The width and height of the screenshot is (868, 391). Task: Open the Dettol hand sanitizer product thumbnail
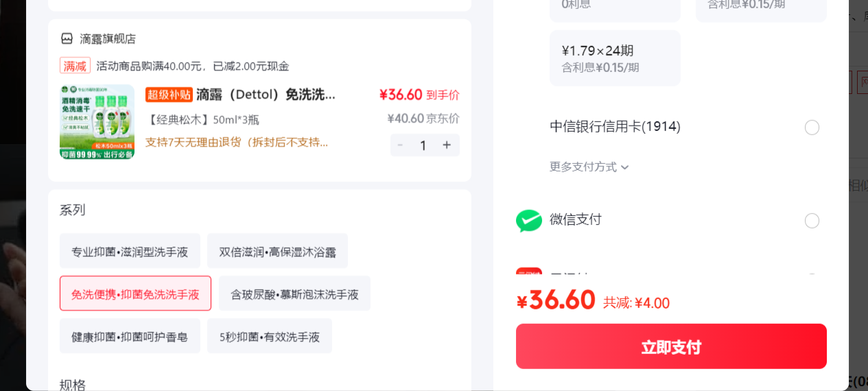97,121
